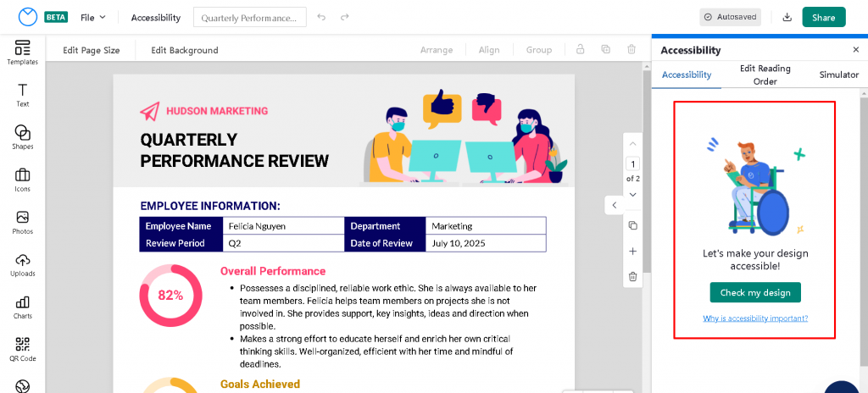
Task: Click the Venngage clock logo
Action: coord(27,17)
